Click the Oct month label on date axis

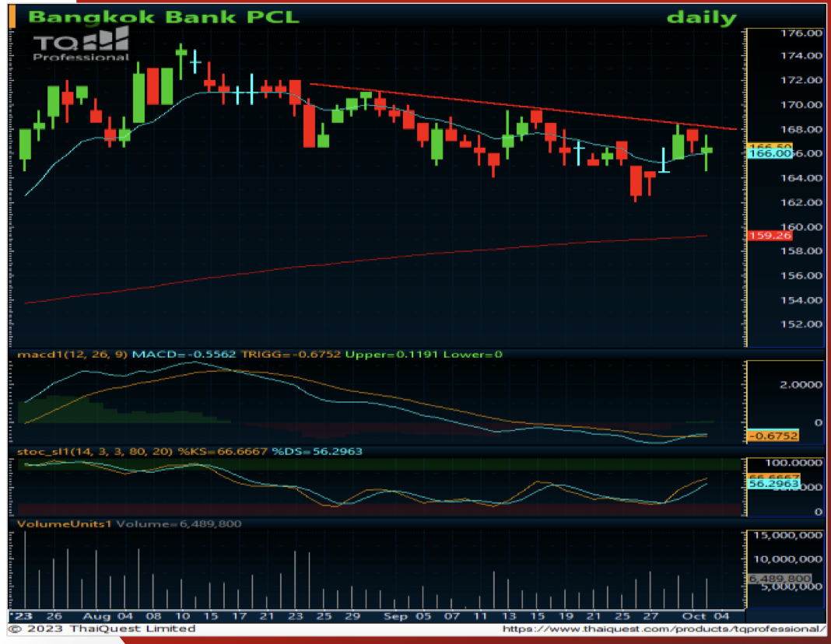(694, 617)
